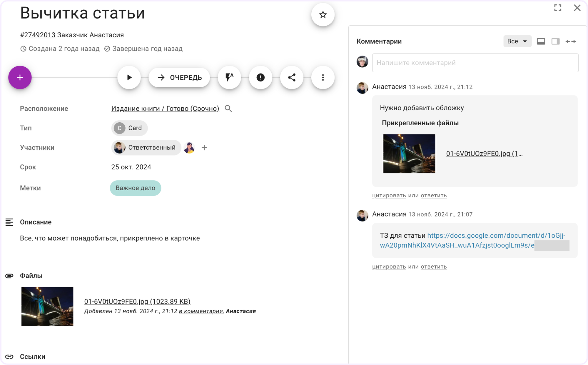Add a participant with plus icon
Image resolution: width=588 pixels, height=365 pixels.
click(x=204, y=148)
